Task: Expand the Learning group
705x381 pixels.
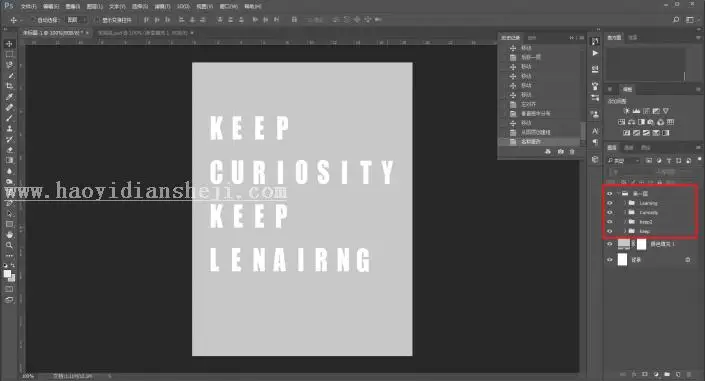Action: pyautogui.click(x=625, y=203)
